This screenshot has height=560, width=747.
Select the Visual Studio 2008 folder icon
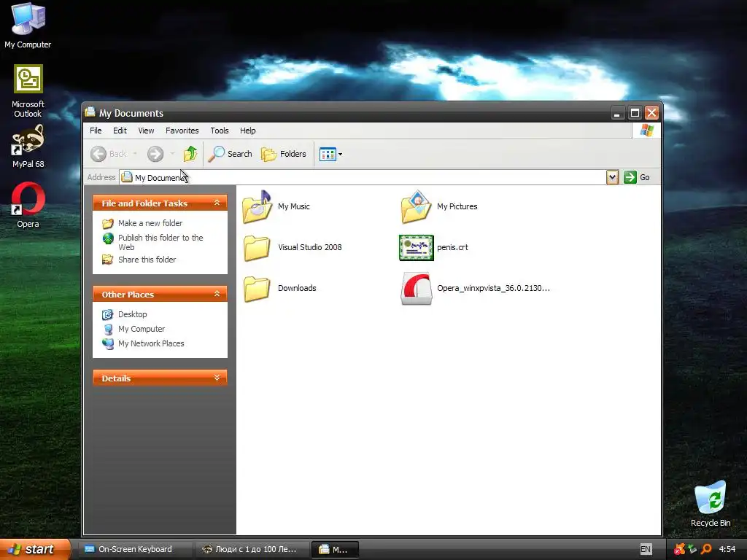click(x=257, y=248)
